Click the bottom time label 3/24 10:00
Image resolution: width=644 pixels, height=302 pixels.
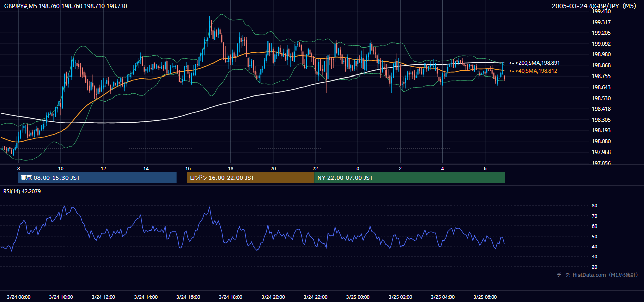[61, 297]
